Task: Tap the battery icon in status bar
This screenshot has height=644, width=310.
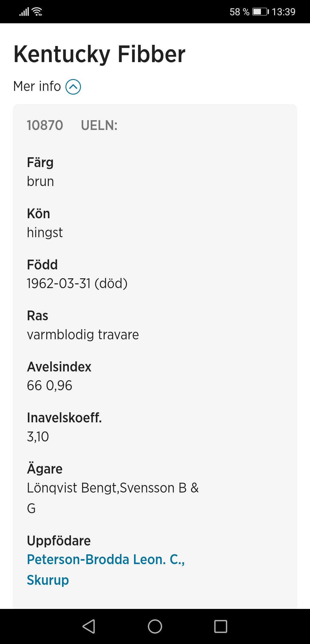Action: click(x=261, y=12)
